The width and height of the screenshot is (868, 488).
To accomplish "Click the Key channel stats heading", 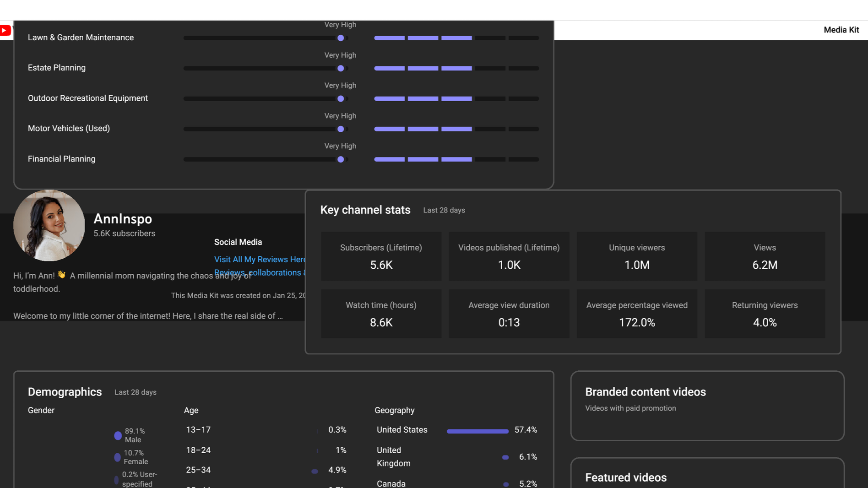I will tap(365, 210).
